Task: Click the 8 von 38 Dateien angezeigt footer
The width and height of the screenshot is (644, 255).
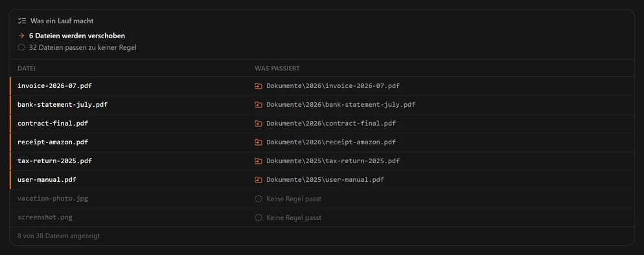Action: [x=59, y=236]
